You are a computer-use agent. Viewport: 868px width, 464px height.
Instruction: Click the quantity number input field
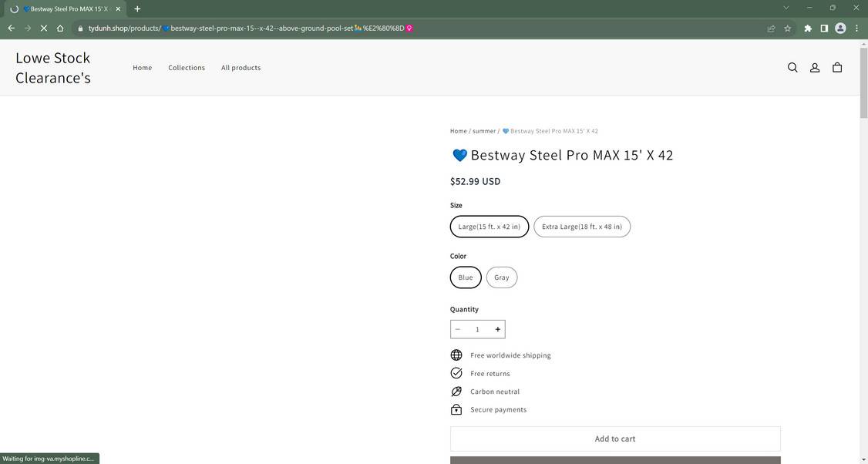tap(478, 329)
